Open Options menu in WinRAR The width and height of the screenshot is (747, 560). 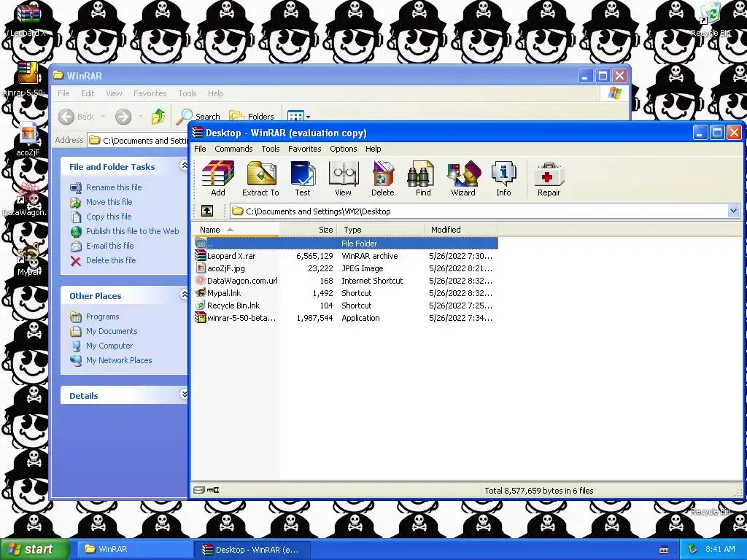[344, 149]
